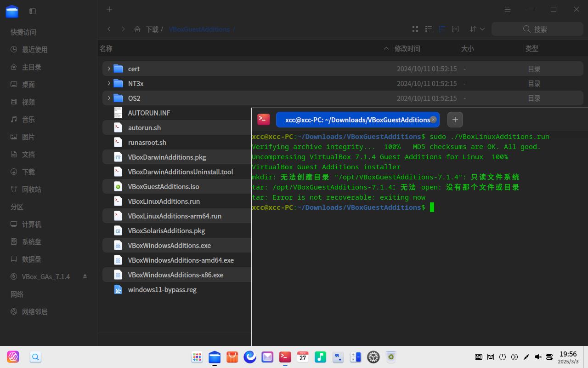Sort by 大小 column header

tap(467, 48)
